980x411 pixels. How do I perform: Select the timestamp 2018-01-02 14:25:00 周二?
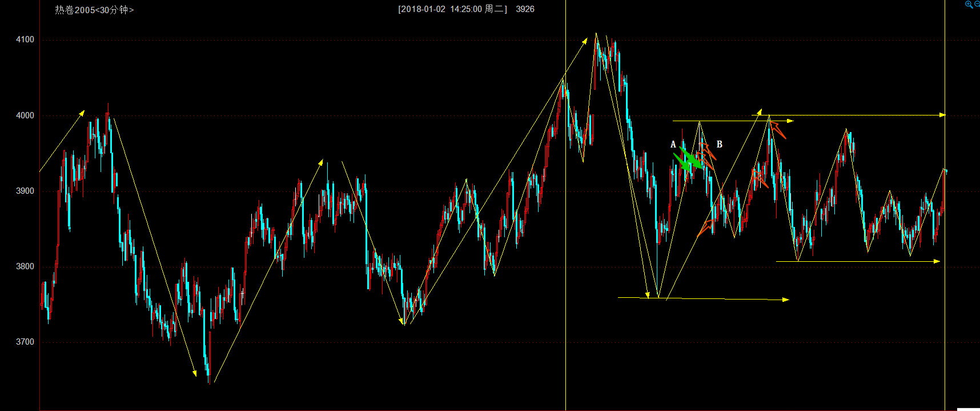pyautogui.click(x=452, y=9)
